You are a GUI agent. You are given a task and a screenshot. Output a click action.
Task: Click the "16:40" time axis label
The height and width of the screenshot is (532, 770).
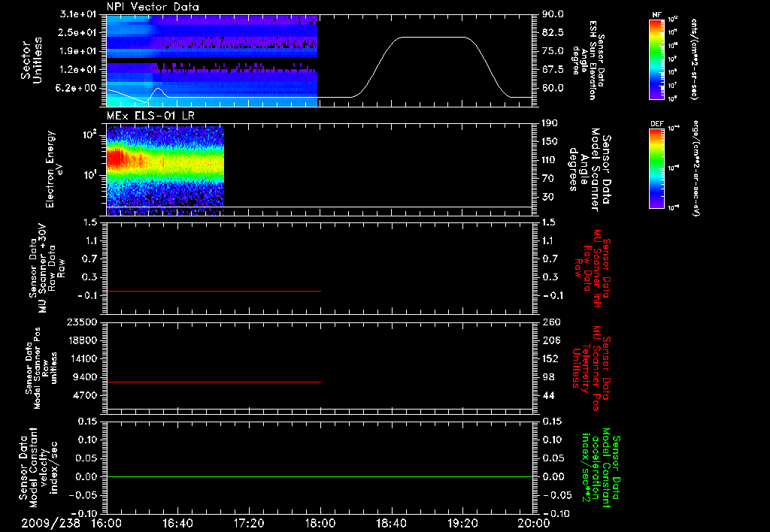tap(177, 524)
